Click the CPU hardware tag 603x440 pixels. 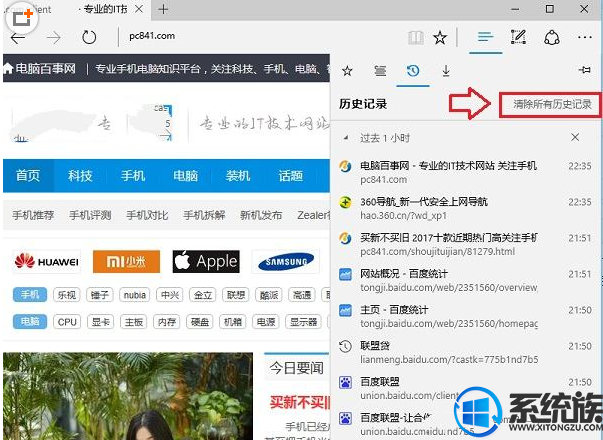[x=67, y=322]
